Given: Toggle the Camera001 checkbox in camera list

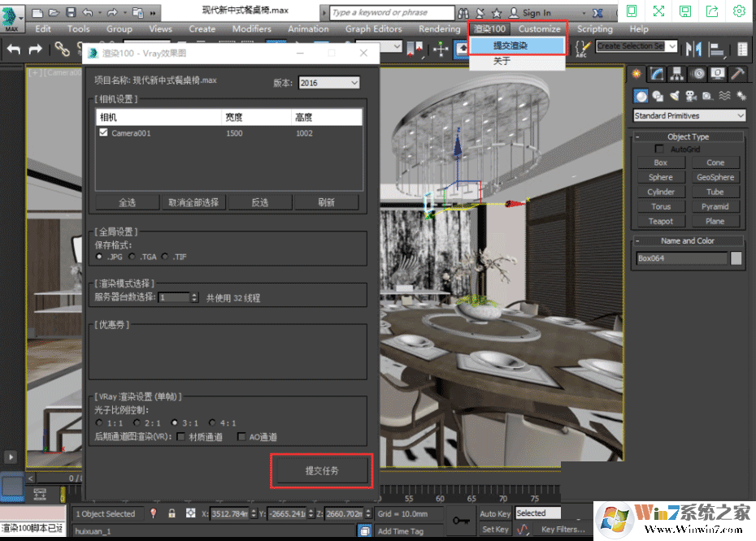Looking at the screenshot, I should click(103, 132).
